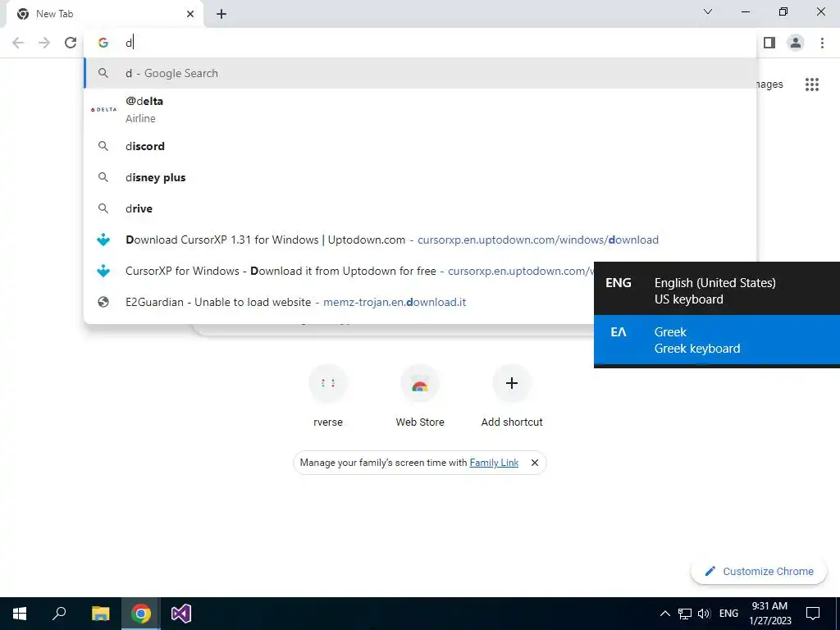
Task: Open the Windows Start menu
Action: pos(20,614)
